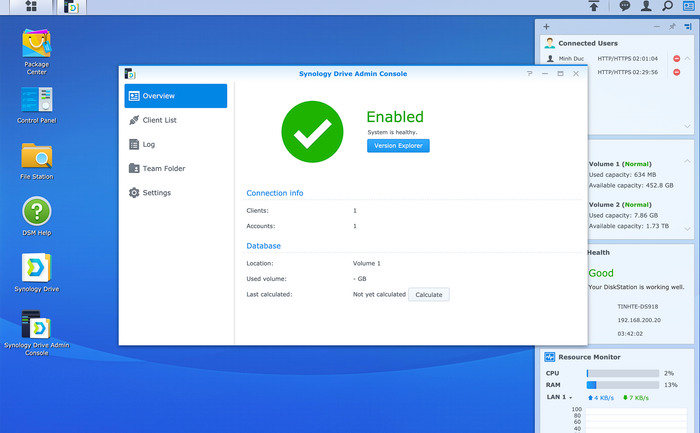Click the Resource Monitor network graph
Image resolution: width=700 pixels, height=433 pixels.
point(636,420)
